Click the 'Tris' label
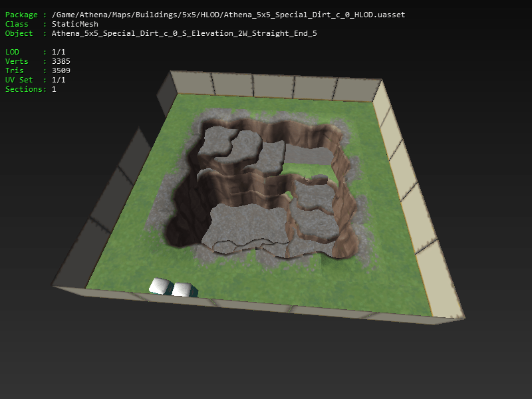Image resolution: width=532 pixels, height=399 pixels. point(14,70)
